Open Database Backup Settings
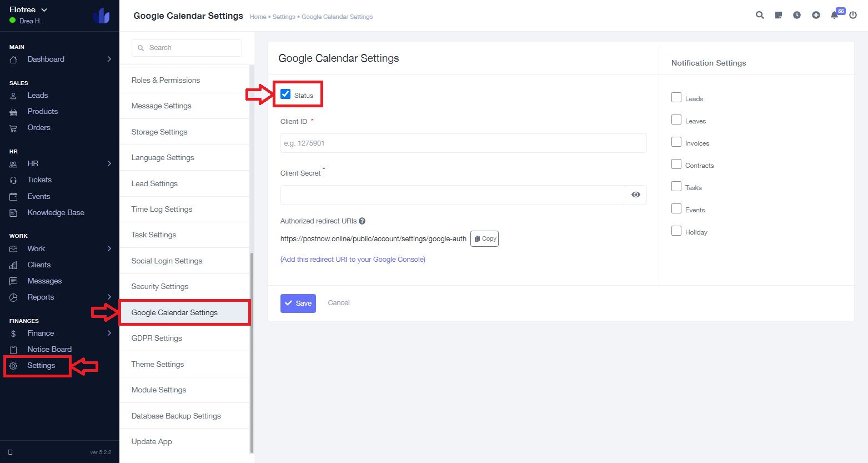This screenshot has height=463, width=868. pos(184,416)
